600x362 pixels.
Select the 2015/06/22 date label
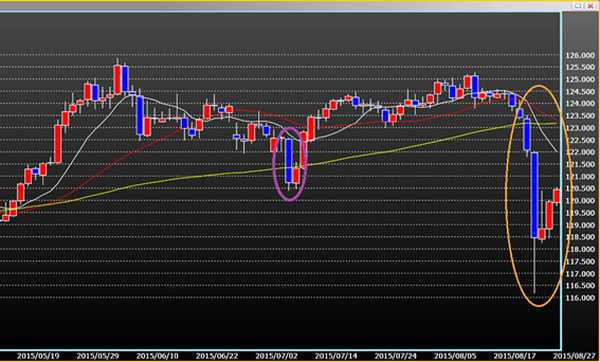(x=217, y=356)
